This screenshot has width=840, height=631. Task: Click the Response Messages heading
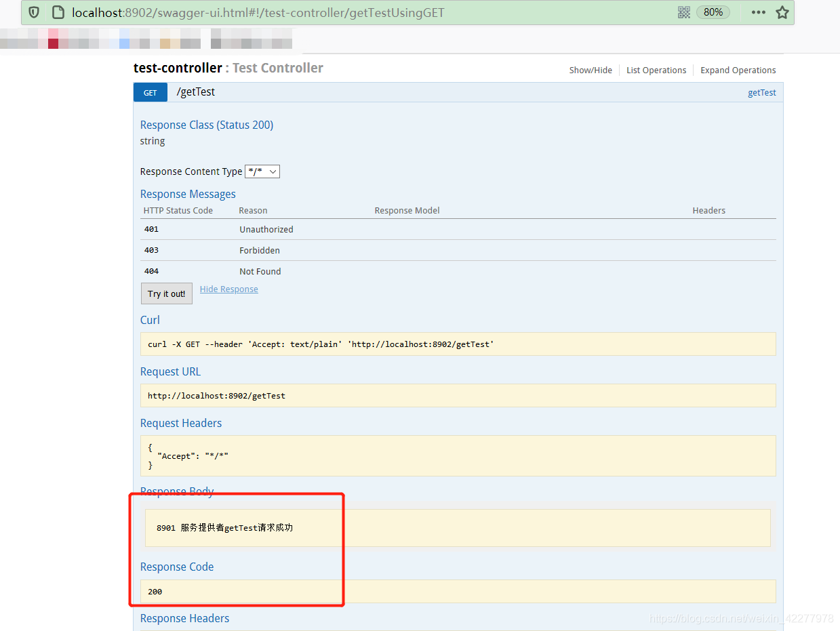188,194
